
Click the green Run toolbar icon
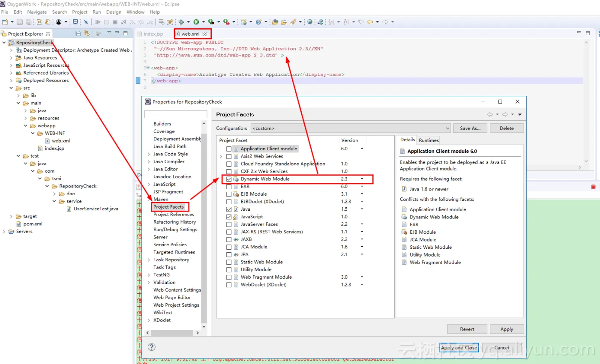coord(196,22)
